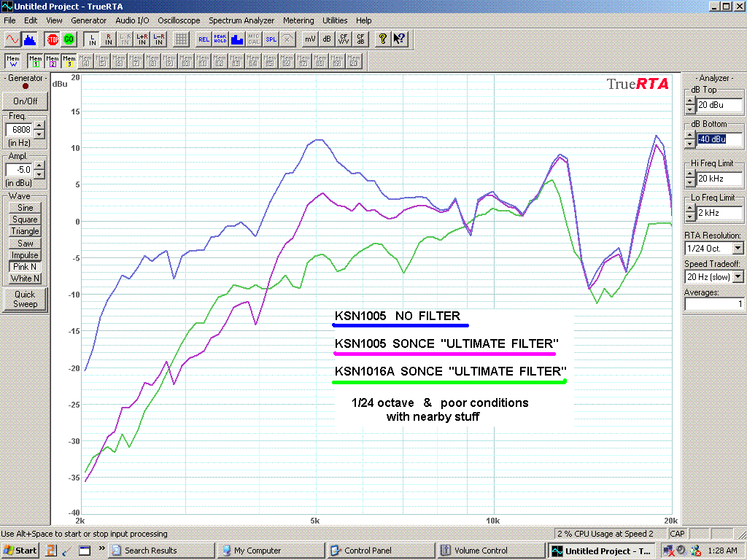Screen dimensions: 747x560
Task: Click the dB units toolbar icon
Action: click(x=327, y=39)
